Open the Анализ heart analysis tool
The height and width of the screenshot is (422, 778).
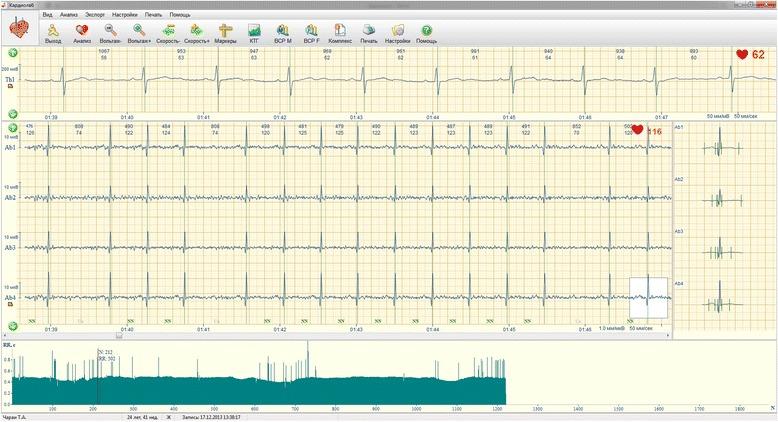(x=82, y=32)
